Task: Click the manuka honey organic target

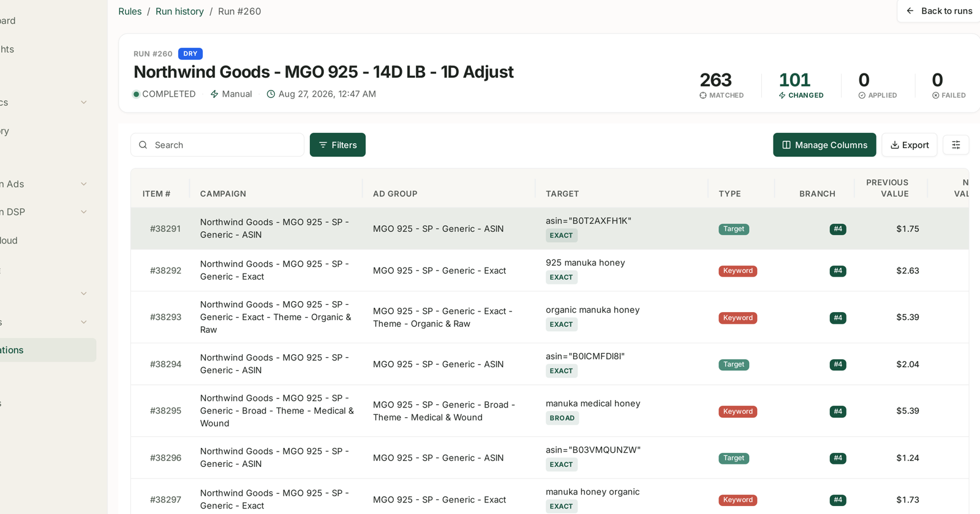Action: [593, 492]
